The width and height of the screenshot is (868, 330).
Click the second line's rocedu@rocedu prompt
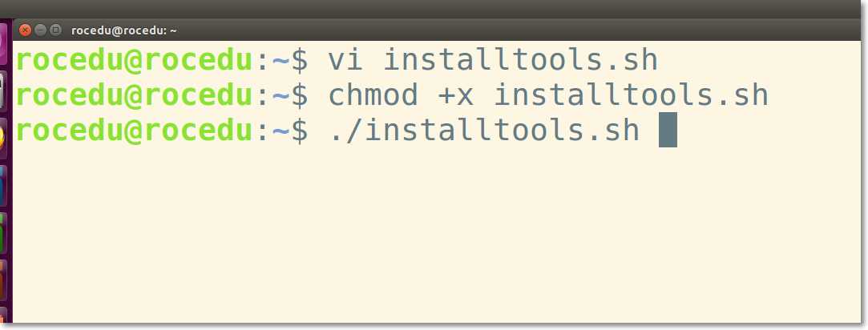pos(134,95)
